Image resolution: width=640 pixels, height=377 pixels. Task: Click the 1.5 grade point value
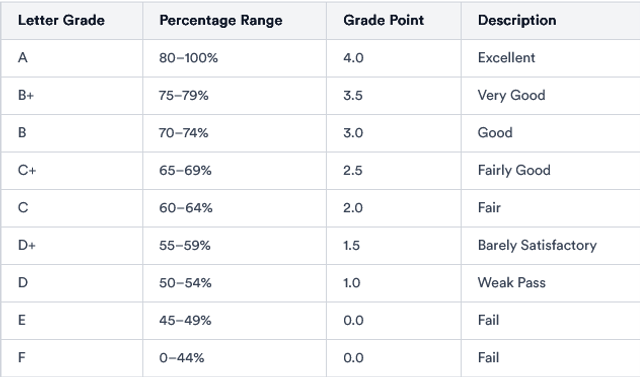pos(352,246)
